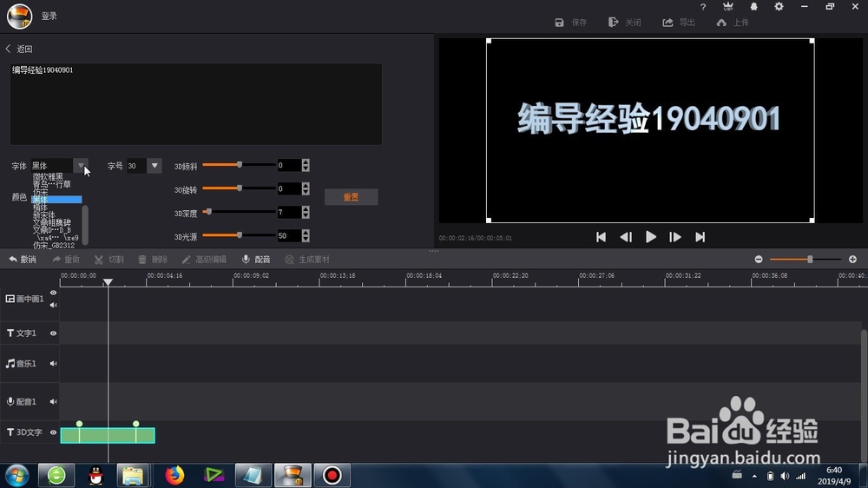Open File Explorer from the taskbar
868x488 pixels.
point(133,475)
